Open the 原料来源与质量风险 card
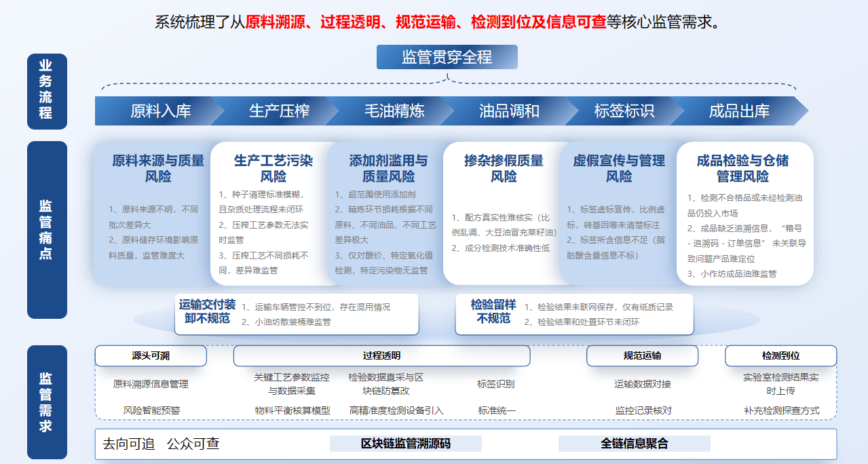 click(157, 169)
